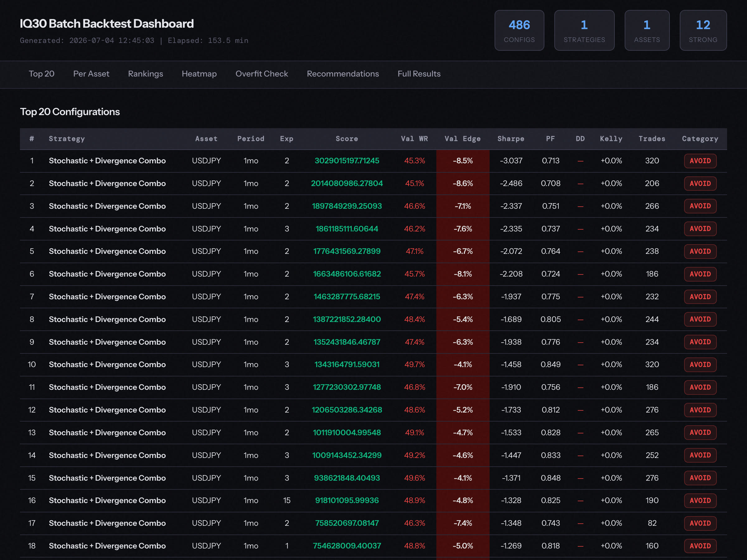Click Trades value 82
This screenshot has width=747, height=560.
click(x=652, y=523)
